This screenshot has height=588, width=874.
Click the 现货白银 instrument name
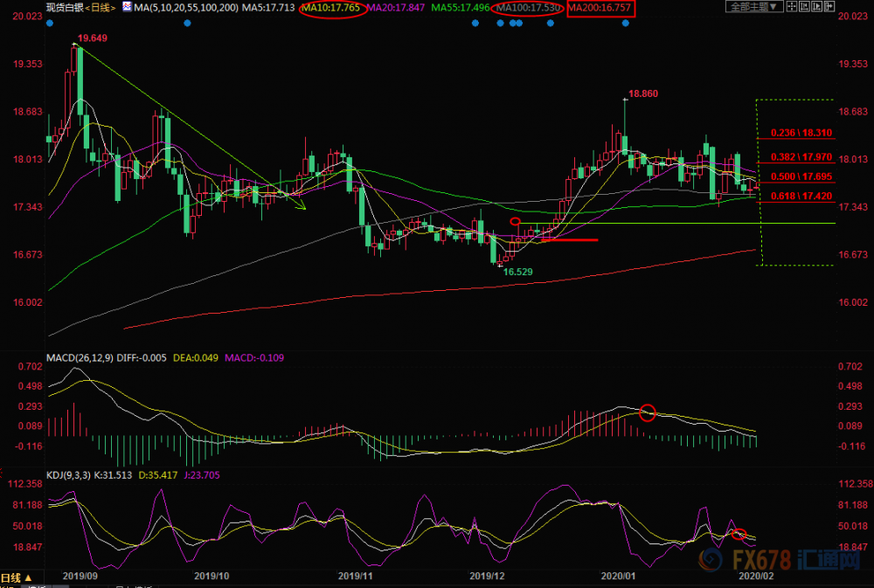pos(66,8)
